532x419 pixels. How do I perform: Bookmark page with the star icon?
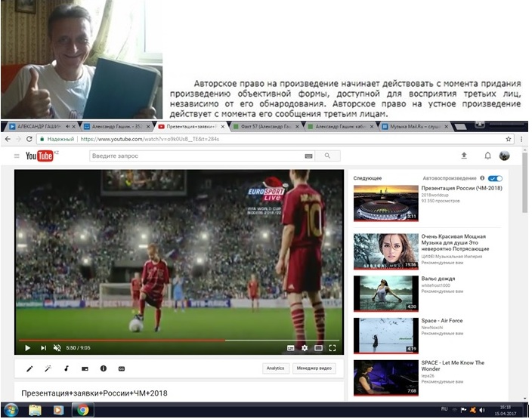point(509,139)
